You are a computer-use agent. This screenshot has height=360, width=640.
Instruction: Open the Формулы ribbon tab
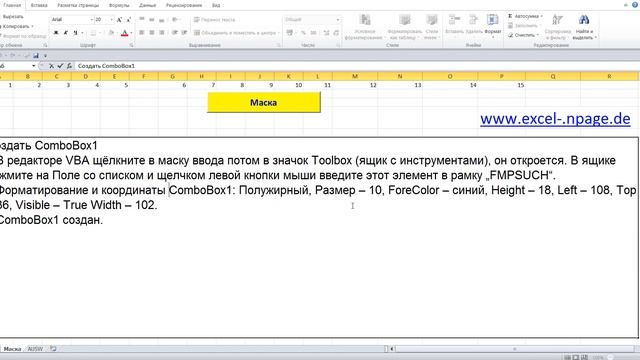119,5
